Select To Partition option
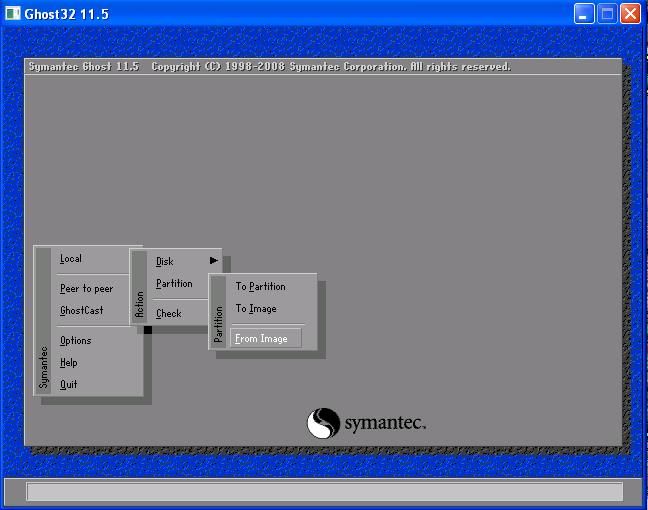The image size is (648, 510). click(x=260, y=286)
